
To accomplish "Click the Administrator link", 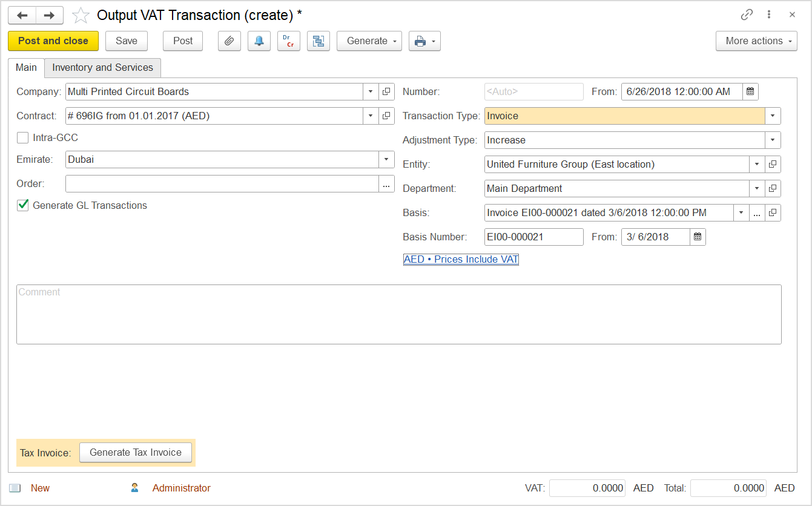I will click(x=182, y=488).
